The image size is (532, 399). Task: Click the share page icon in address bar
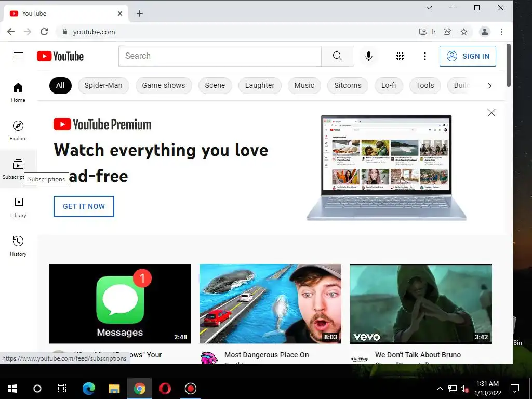[x=447, y=32]
